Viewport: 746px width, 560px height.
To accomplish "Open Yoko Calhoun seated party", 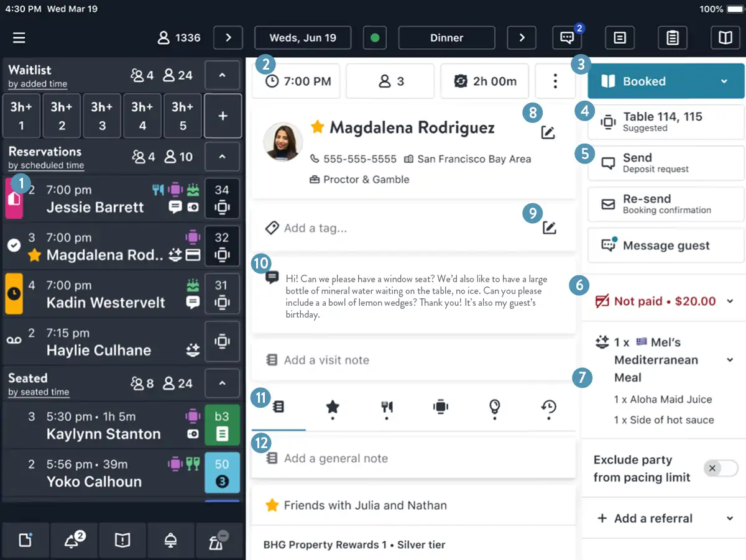I will coord(104,473).
